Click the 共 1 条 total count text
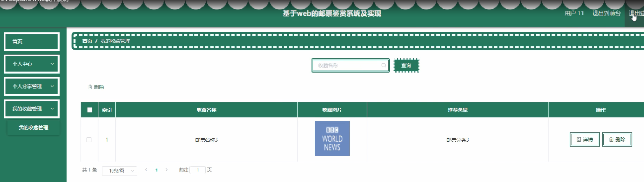644x182 pixels. click(89, 170)
